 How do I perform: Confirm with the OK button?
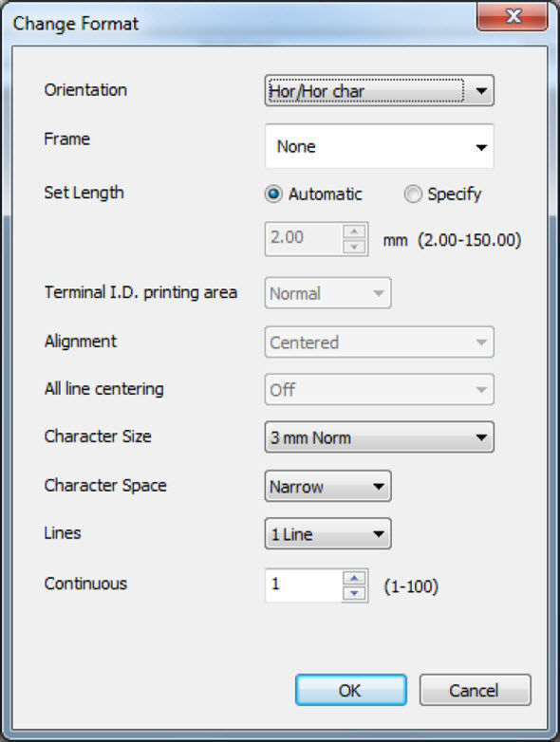[351, 691]
